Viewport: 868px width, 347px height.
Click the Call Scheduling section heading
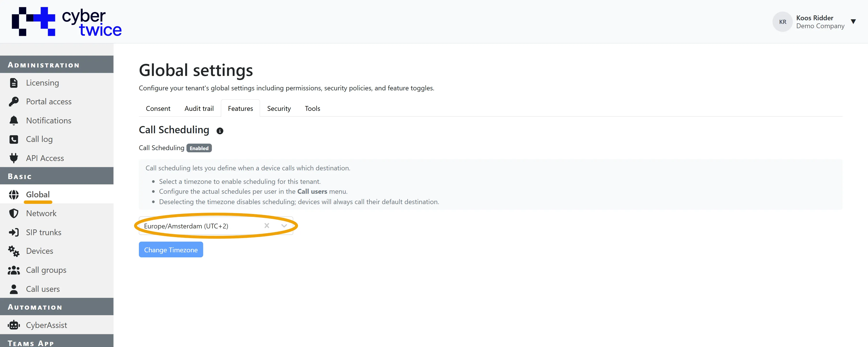tap(174, 130)
